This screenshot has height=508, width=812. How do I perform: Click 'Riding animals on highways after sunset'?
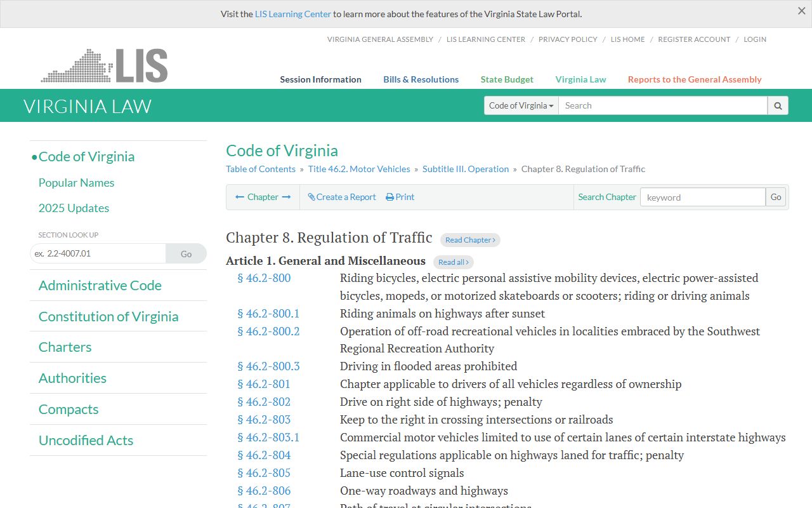pyautogui.click(x=442, y=313)
